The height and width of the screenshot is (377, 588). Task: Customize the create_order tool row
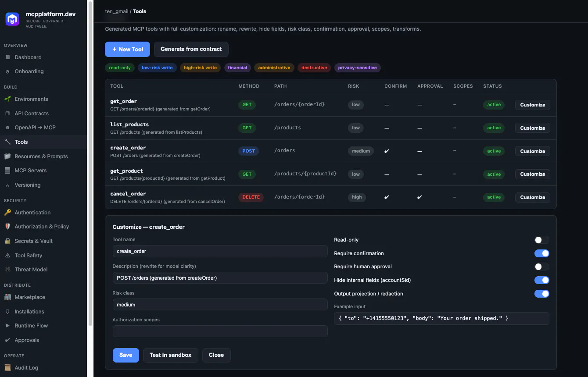click(x=532, y=151)
